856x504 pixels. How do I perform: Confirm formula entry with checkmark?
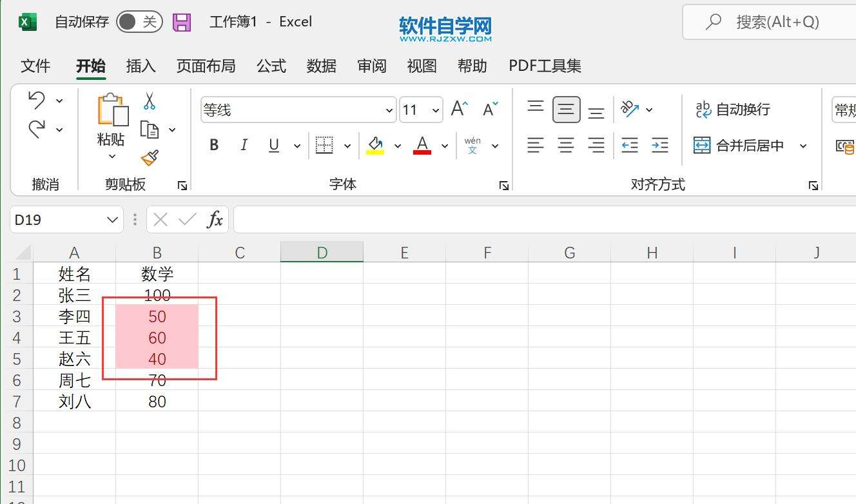tap(188, 220)
